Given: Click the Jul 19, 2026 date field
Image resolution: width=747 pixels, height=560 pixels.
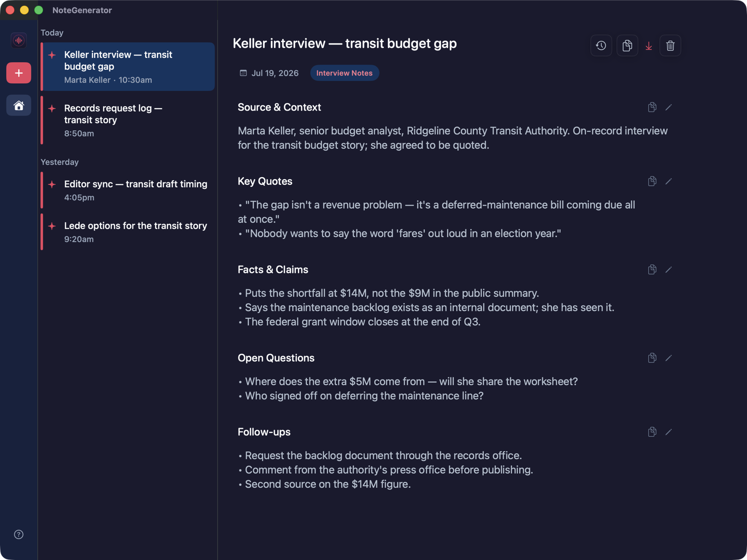Looking at the screenshot, I should click(269, 73).
